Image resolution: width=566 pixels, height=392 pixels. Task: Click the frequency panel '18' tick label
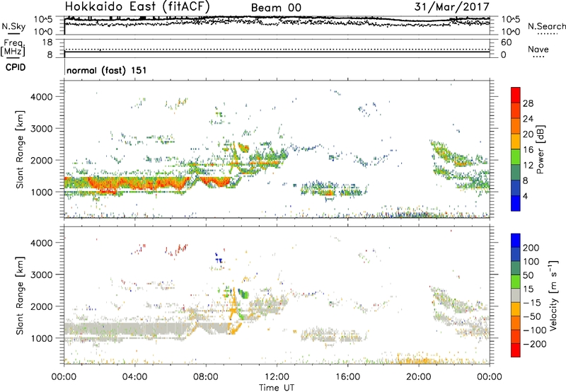pyautogui.click(x=47, y=42)
